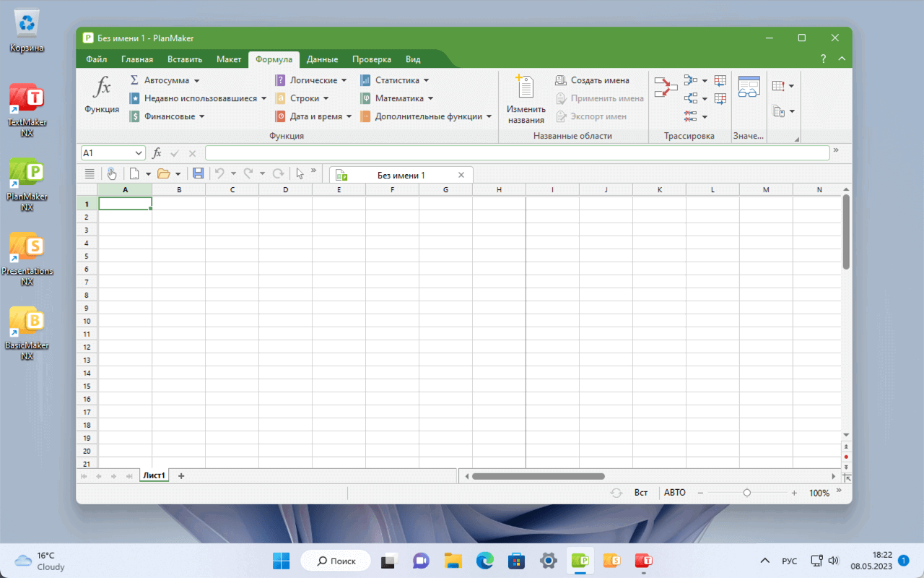Click the large trace precedents icon
Image resolution: width=924 pixels, height=578 pixels.
tap(666, 88)
